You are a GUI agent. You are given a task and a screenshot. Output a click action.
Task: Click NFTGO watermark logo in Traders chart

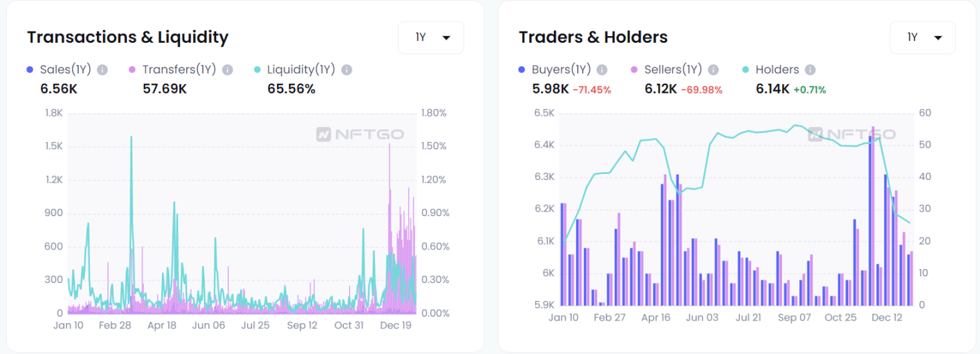[x=852, y=135]
